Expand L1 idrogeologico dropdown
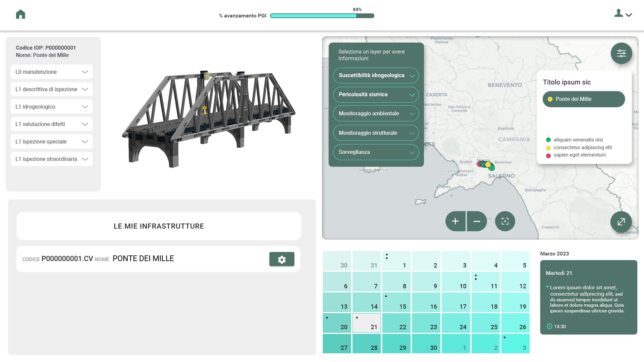The image size is (644, 362). click(52, 107)
